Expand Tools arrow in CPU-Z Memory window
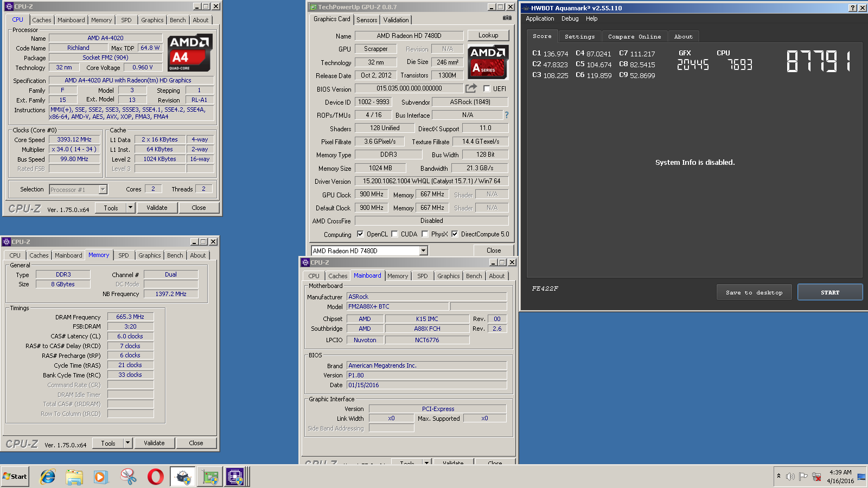Screen dimensions: 868x488 click(127, 443)
